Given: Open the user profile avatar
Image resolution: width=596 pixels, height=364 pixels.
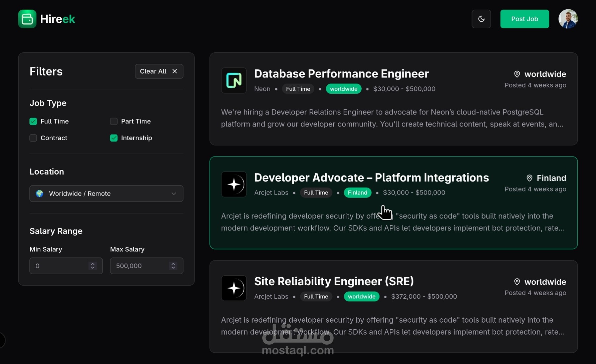Looking at the screenshot, I should 568,19.
